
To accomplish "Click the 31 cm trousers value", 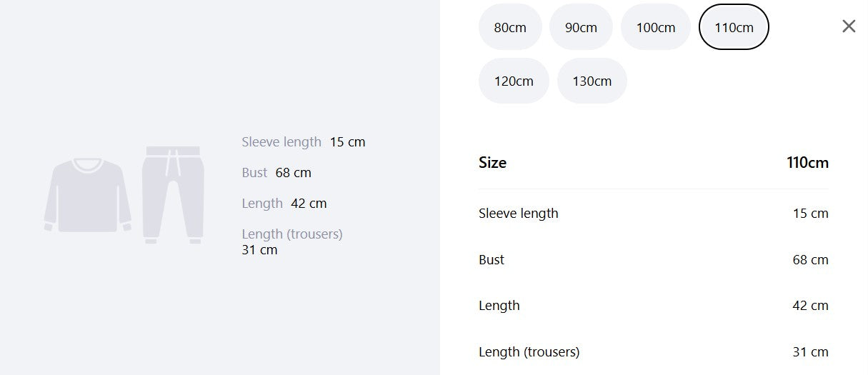I will [x=811, y=352].
